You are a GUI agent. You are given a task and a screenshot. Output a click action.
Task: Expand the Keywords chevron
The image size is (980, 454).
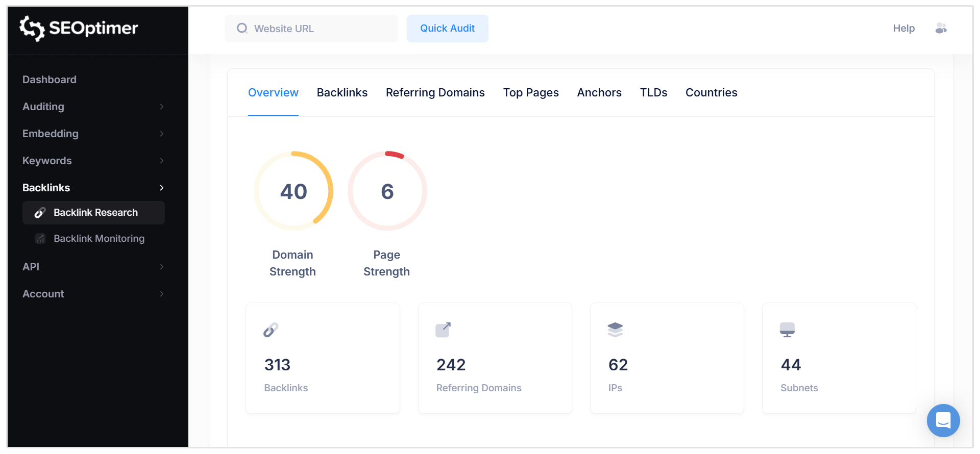pyautogui.click(x=161, y=161)
